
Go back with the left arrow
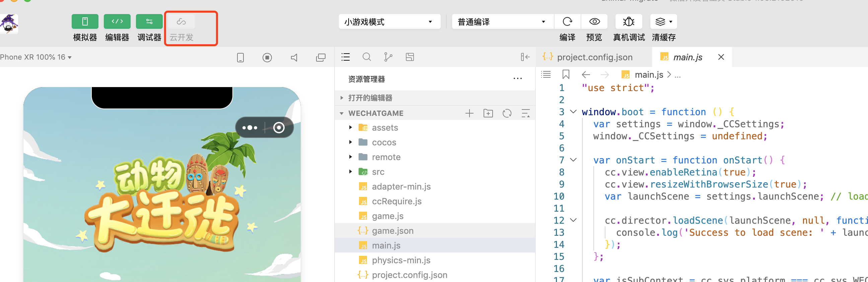click(586, 74)
